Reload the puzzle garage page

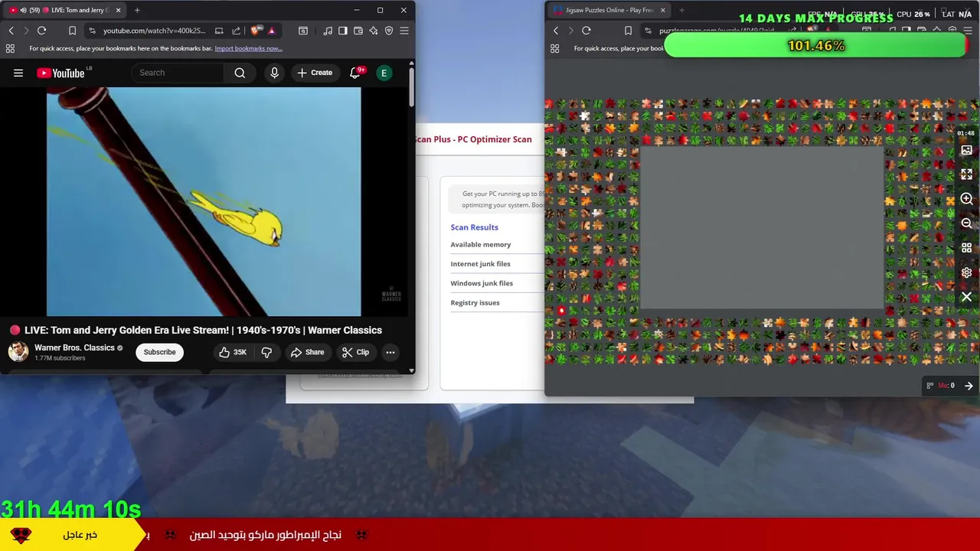click(x=586, y=31)
